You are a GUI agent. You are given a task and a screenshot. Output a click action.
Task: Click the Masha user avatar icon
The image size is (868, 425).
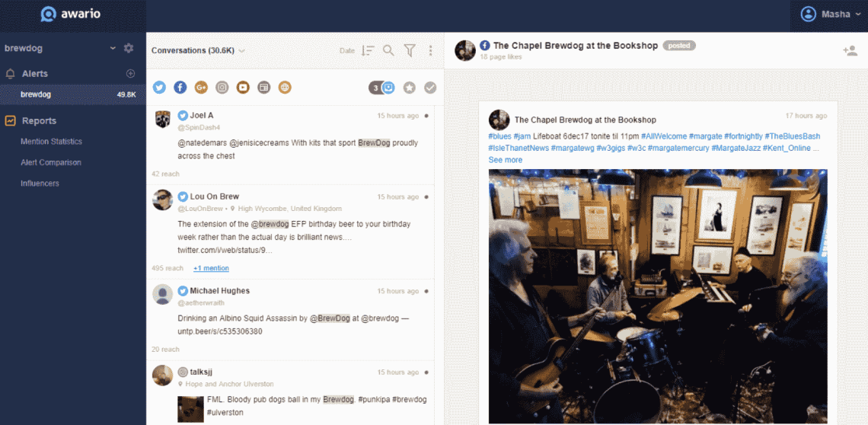pyautogui.click(x=808, y=14)
